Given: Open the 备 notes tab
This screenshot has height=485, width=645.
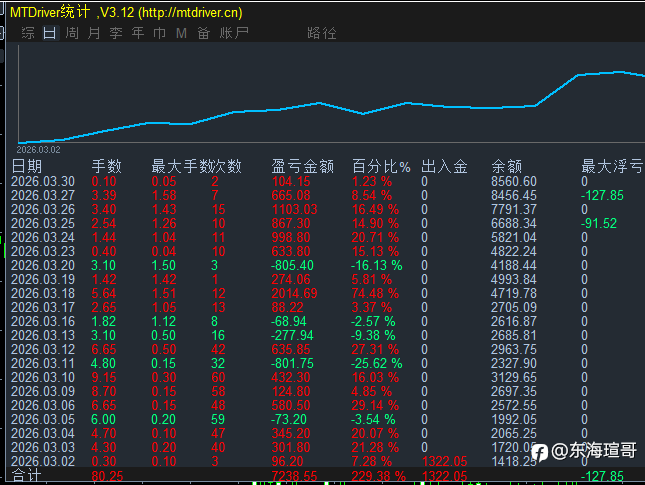Looking at the screenshot, I should 203,33.
